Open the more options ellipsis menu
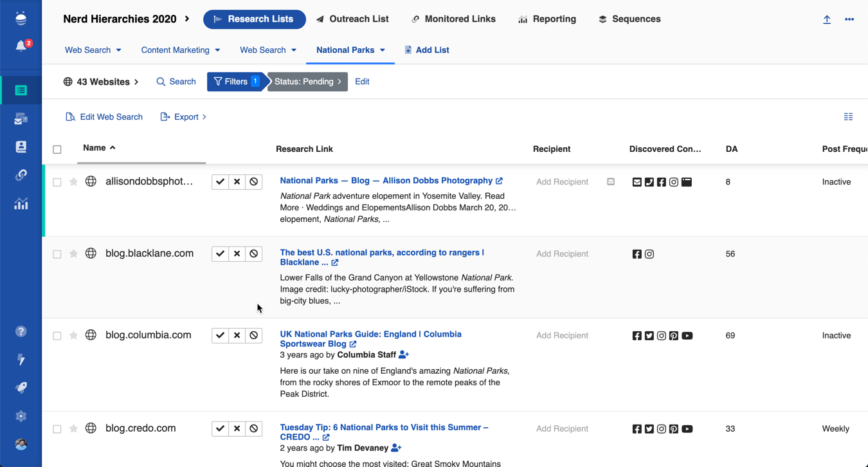The width and height of the screenshot is (868, 467). pos(849,19)
